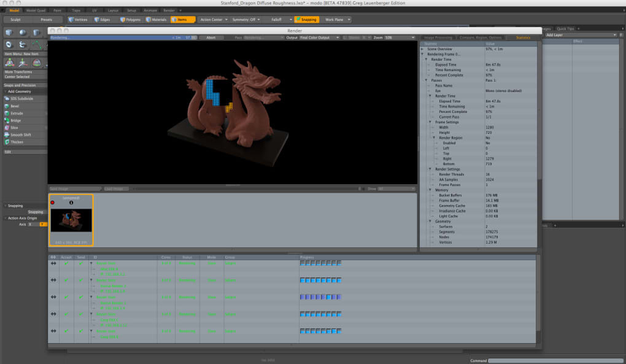
Task: Add a torus primitive from the tool palette
Action: [9, 45]
